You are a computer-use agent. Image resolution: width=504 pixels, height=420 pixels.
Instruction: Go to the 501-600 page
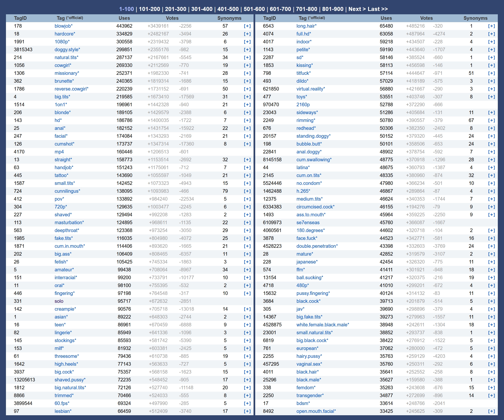pos(254,9)
